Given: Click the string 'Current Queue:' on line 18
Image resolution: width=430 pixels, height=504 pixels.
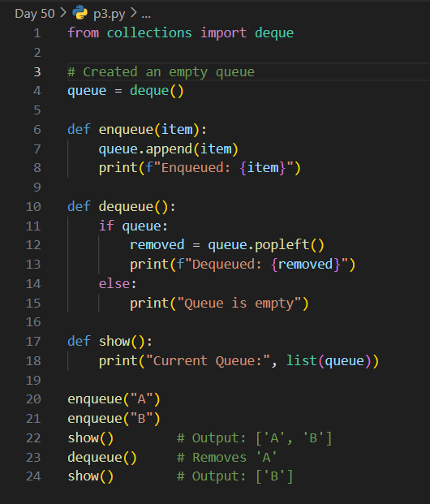Looking at the screenshot, I should click(x=208, y=360).
